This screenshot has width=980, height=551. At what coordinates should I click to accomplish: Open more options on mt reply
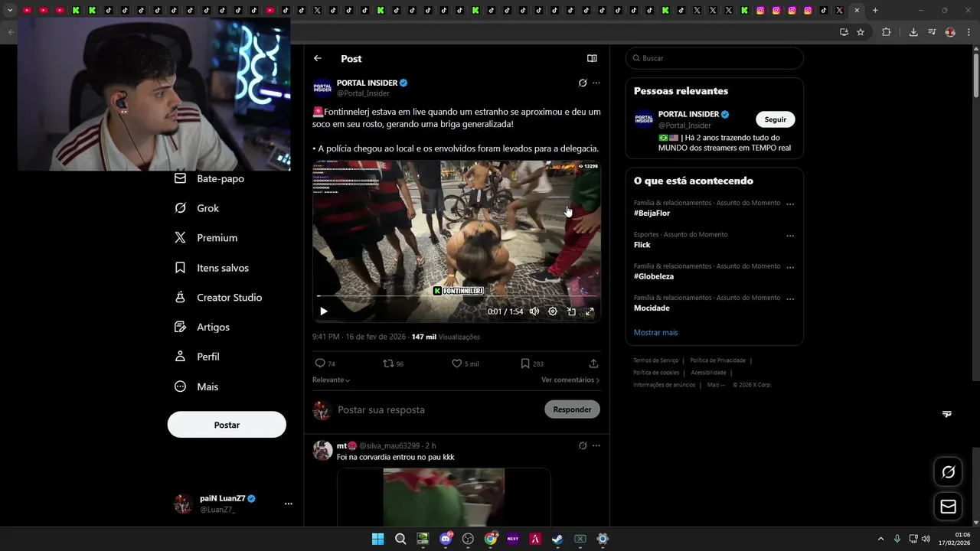596,445
